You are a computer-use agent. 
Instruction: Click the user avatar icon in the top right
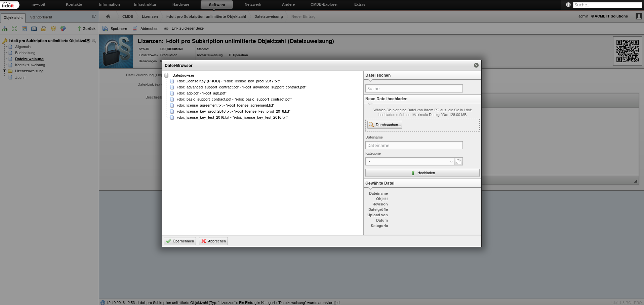[x=639, y=16]
